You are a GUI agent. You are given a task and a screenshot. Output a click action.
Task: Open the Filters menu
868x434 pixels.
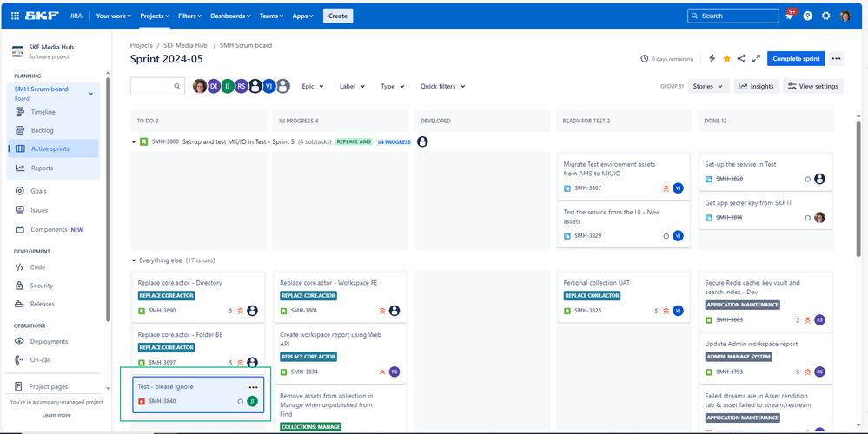click(x=190, y=16)
